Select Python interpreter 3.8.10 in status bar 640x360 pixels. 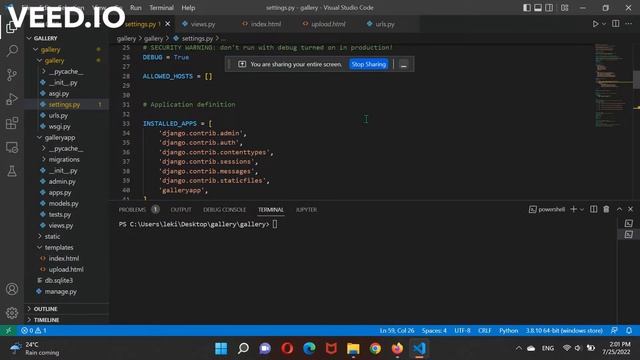click(x=564, y=330)
